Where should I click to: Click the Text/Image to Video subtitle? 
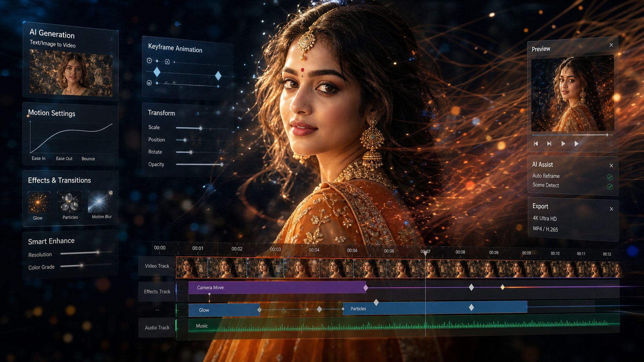click(53, 44)
